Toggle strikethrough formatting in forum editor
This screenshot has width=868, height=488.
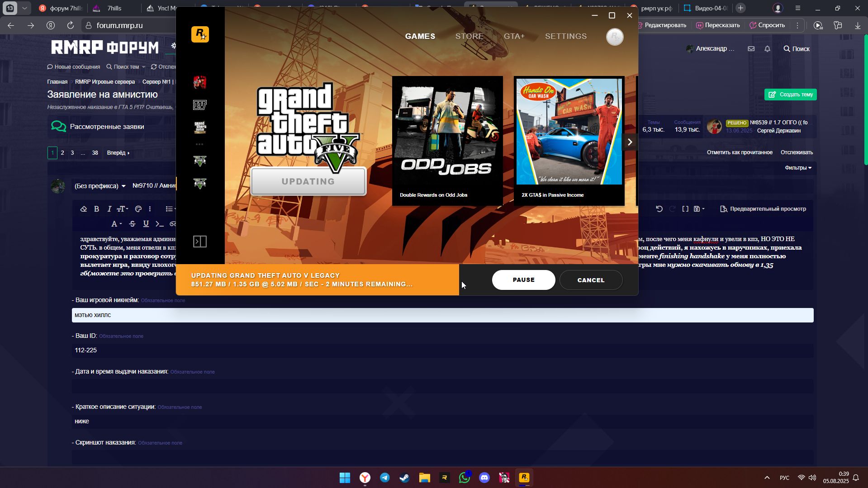(x=132, y=224)
